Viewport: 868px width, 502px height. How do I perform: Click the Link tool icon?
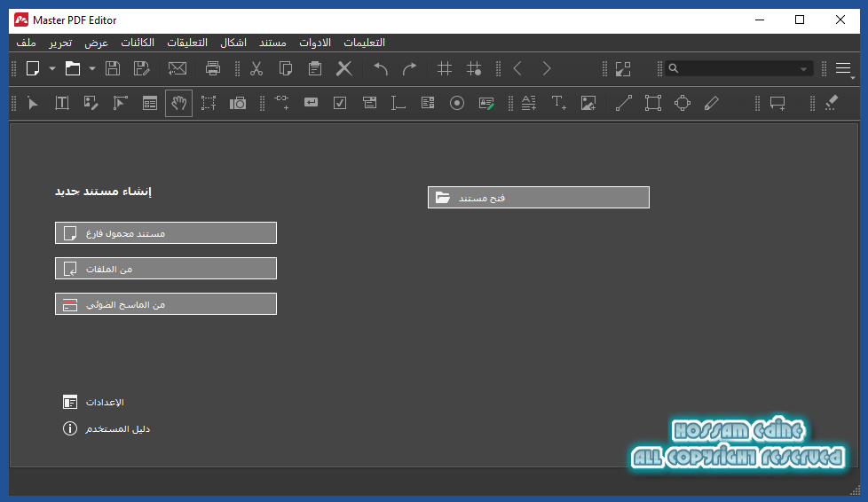[281, 103]
